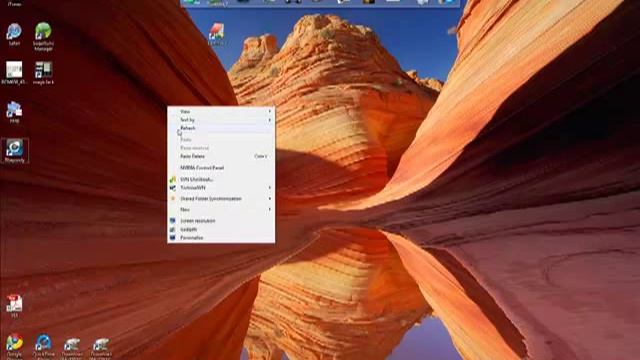Open the Google Chrome desktop shortcut
The width and height of the screenshot is (640, 360).
pyautogui.click(x=14, y=346)
